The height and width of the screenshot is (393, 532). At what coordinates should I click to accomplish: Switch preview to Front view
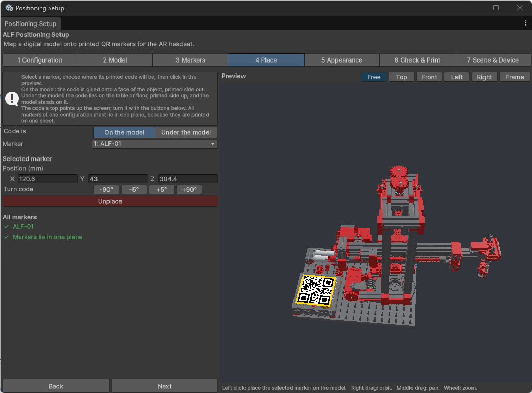click(429, 77)
